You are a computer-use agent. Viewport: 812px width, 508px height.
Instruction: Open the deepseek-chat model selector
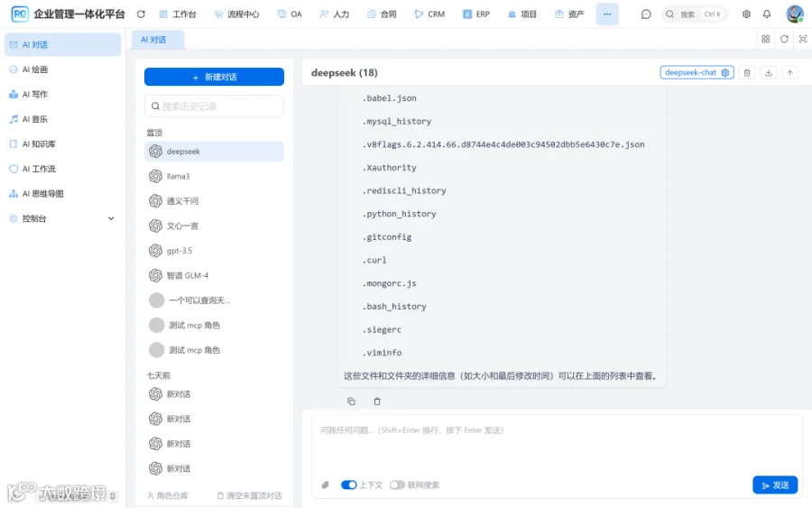point(697,73)
